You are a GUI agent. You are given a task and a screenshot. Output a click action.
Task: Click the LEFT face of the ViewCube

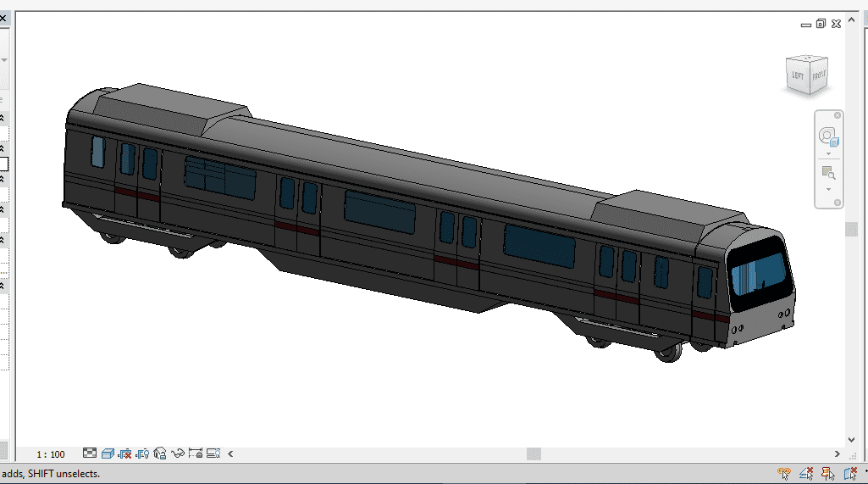point(798,76)
